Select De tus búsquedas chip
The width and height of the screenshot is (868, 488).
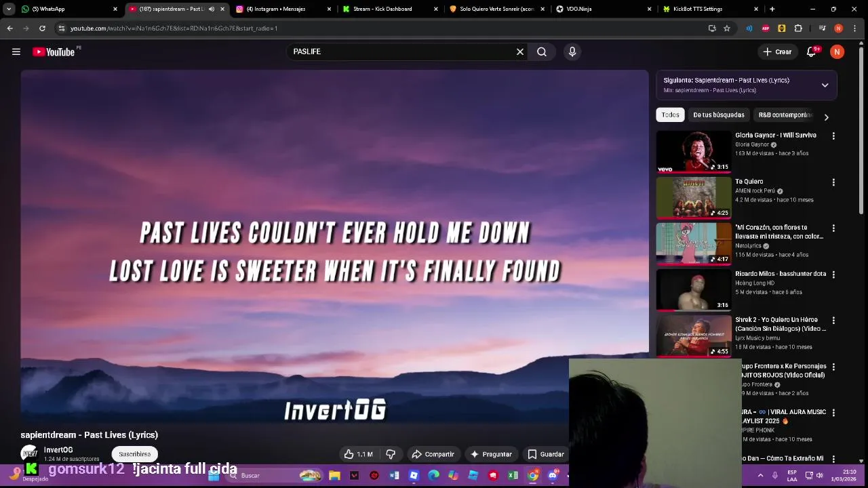point(719,115)
